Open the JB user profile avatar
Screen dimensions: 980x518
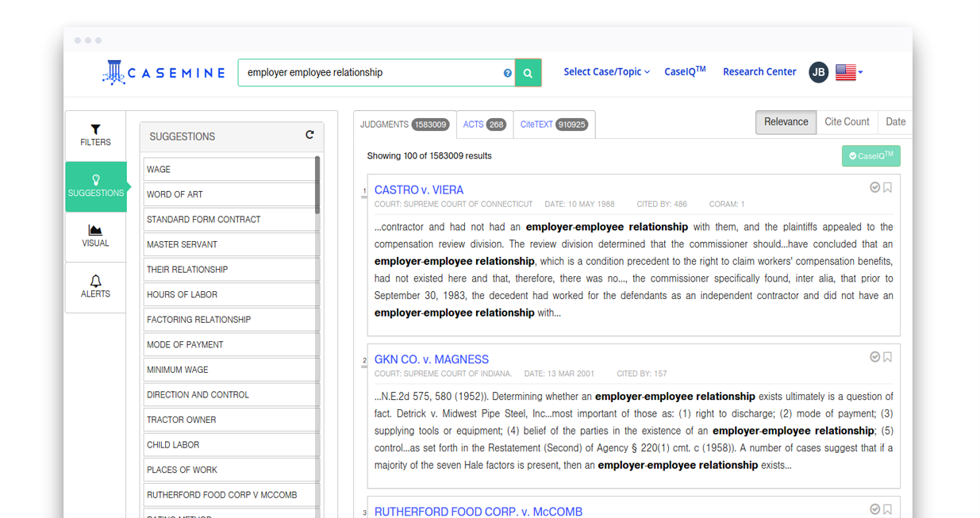[818, 72]
